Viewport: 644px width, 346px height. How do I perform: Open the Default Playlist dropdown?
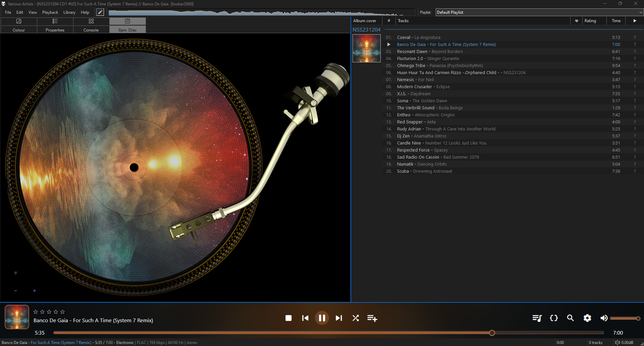539,12
